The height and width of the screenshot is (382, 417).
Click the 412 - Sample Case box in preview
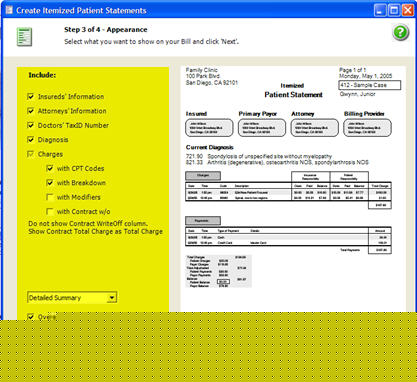[x=369, y=85]
